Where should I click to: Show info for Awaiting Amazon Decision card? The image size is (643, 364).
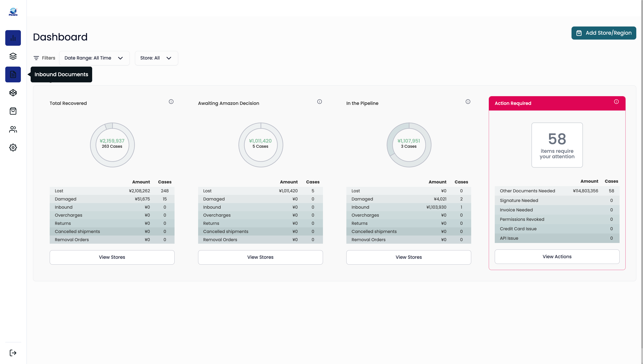pos(319,101)
